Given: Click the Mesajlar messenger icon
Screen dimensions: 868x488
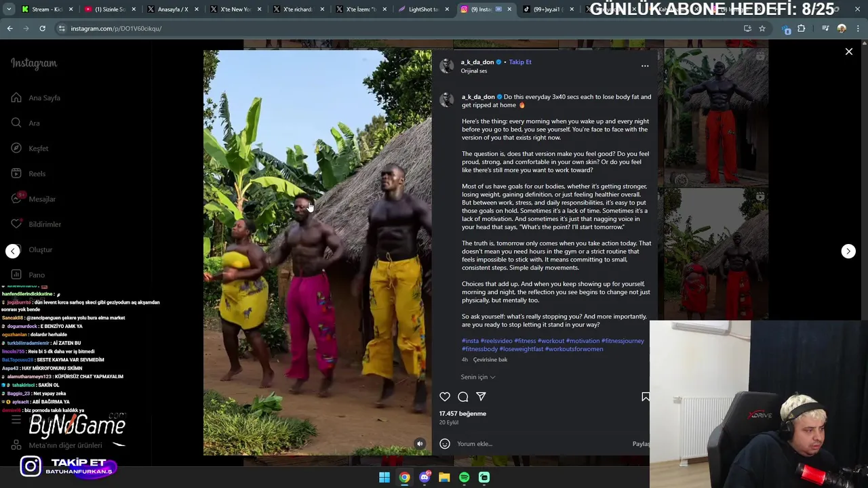Looking at the screenshot, I should pos(16,199).
